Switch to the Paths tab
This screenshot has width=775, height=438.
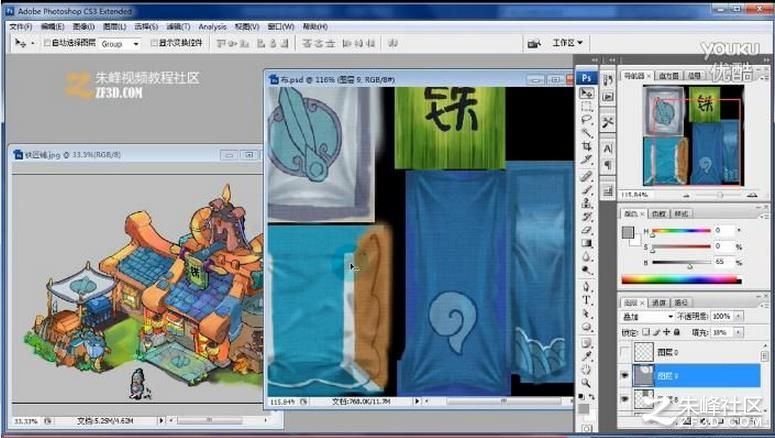point(681,303)
